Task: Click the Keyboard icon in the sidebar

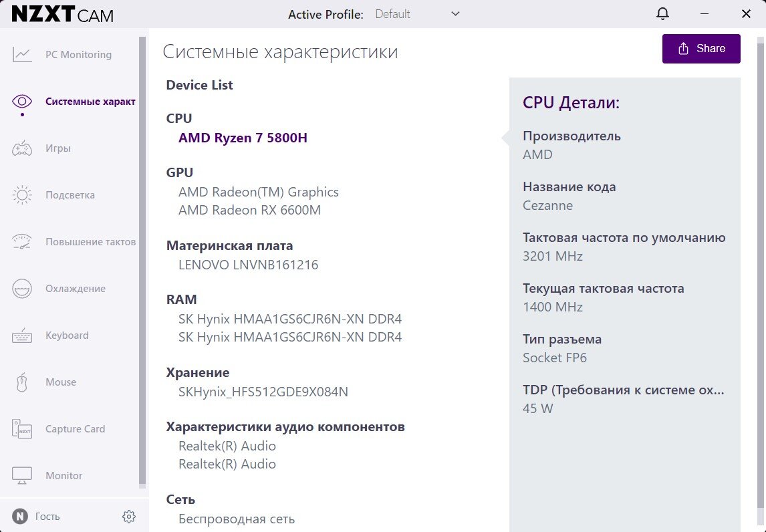Action: pyautogui.click(x=22, y=335)
